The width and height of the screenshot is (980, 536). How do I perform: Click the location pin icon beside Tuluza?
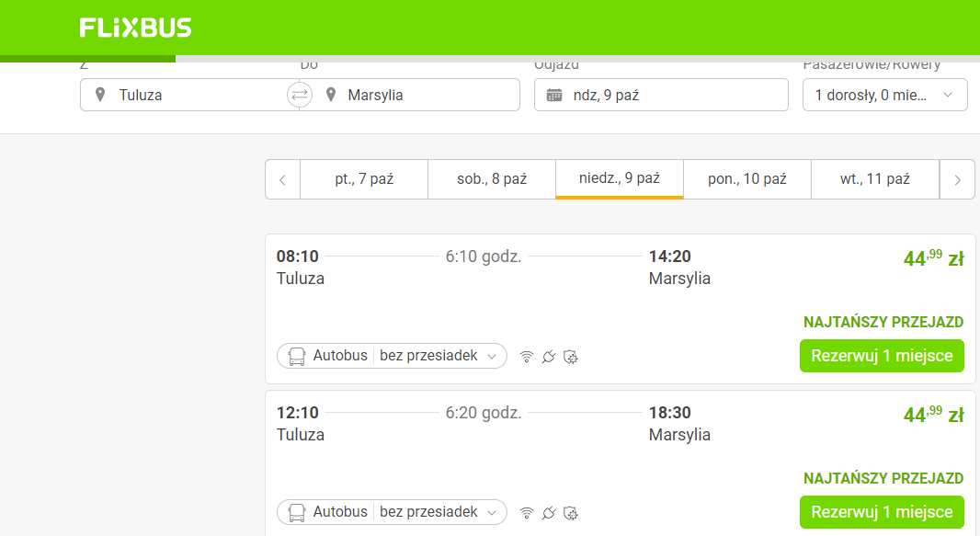pyautogui.click(x=100, y=95)
